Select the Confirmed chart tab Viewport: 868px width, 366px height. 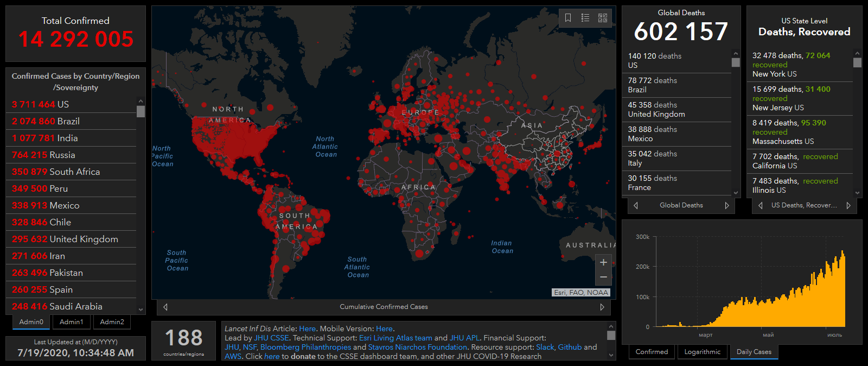pyautogui.click(x=652, y=352)
